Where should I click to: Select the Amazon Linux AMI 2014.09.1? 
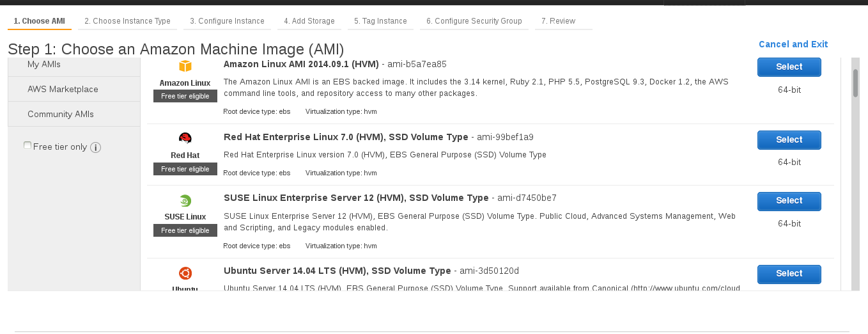[x=789, y=67]
